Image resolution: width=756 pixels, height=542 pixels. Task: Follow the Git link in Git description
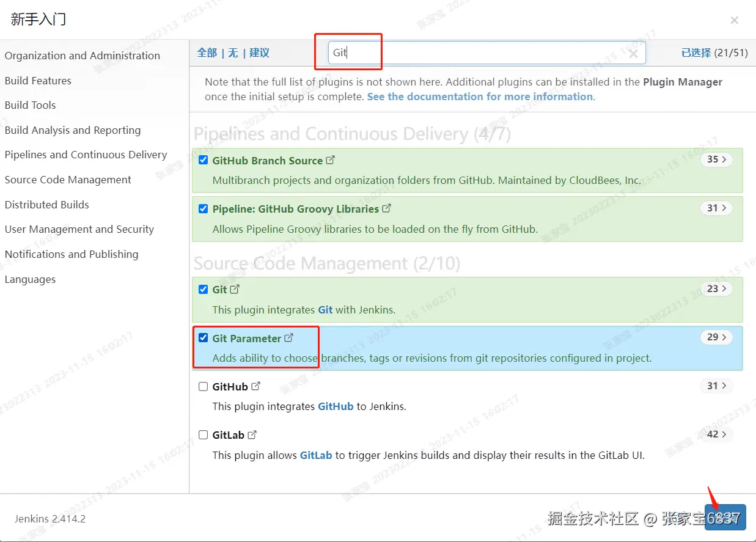pyautogui.click(x=325, y=310)
